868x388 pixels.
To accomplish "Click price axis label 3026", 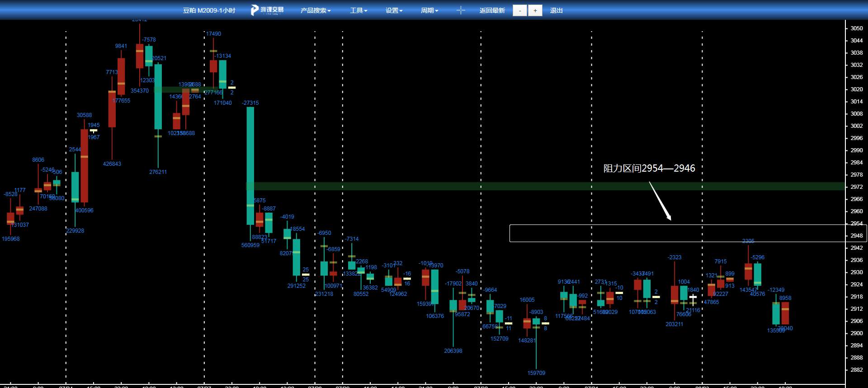I will [856, 77].
